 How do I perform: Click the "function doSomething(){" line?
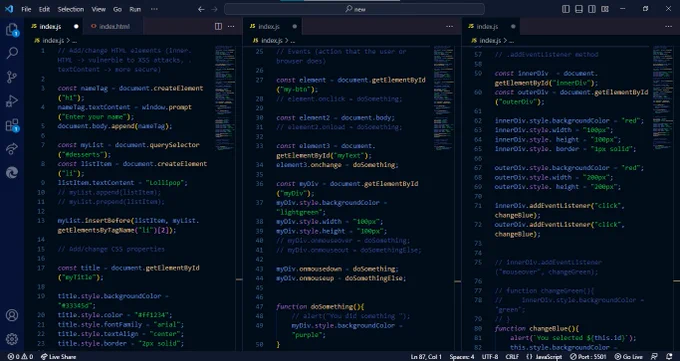point(320,306)
